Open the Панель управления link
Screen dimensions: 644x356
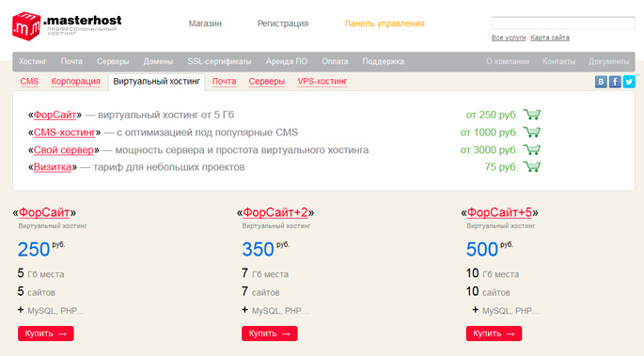[385, 23]
